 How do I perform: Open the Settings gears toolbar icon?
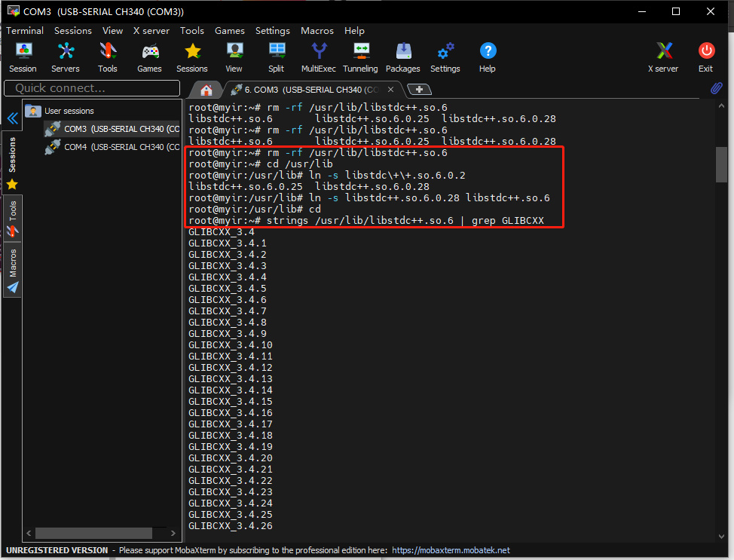(x=445, y=57)
